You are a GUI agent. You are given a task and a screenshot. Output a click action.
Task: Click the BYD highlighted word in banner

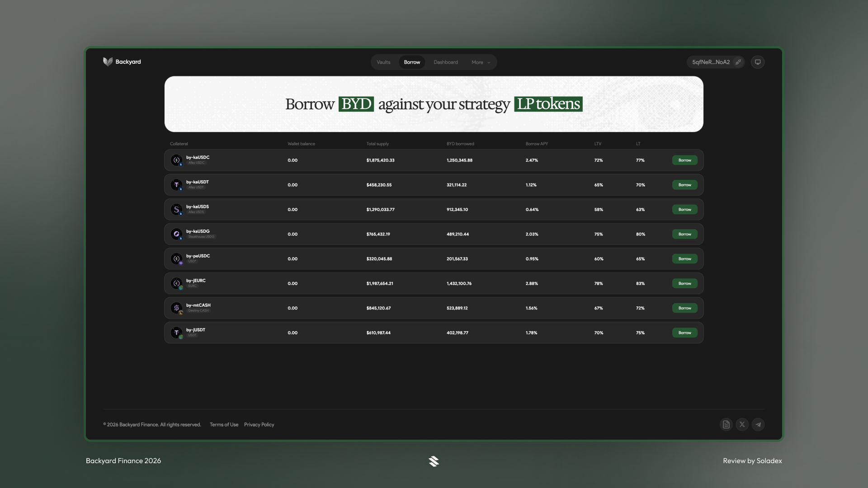click(356, 104)
